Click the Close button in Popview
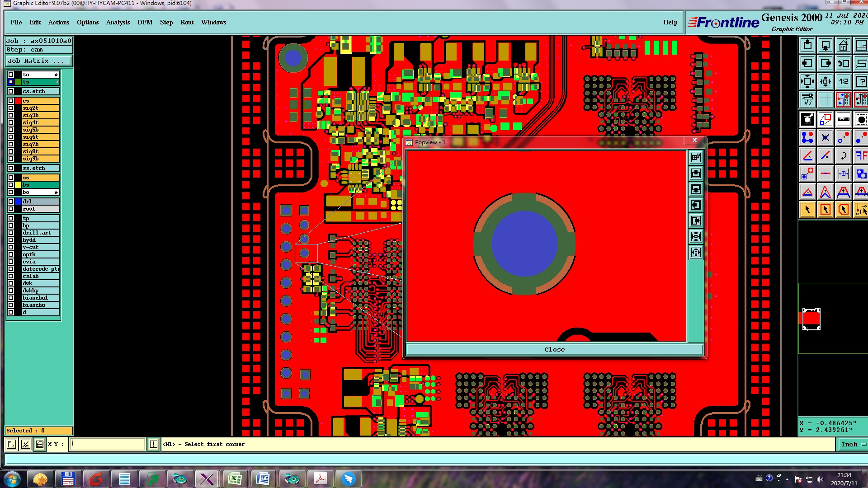The height and width of the screenshot is (488, 868). tap(554, 349)
